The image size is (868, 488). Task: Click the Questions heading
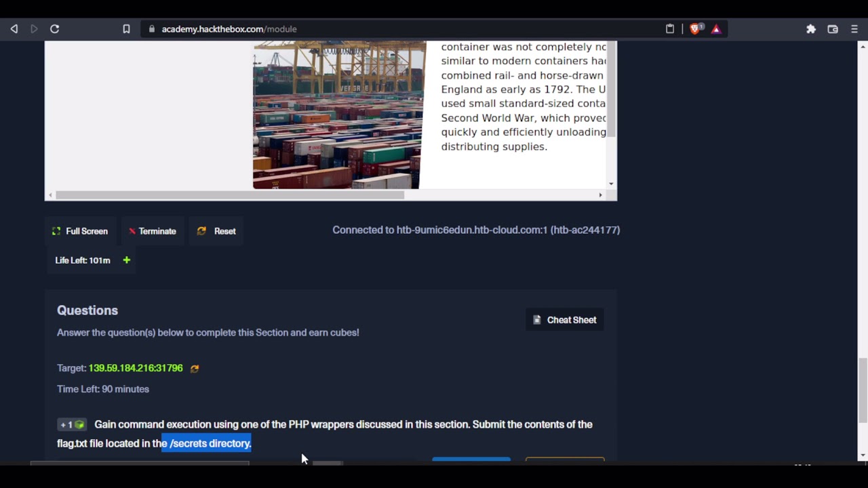(87, 310)
